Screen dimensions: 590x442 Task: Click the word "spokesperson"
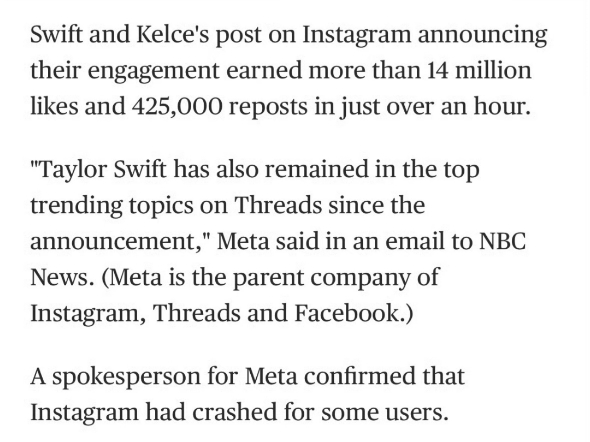point(126,377)
